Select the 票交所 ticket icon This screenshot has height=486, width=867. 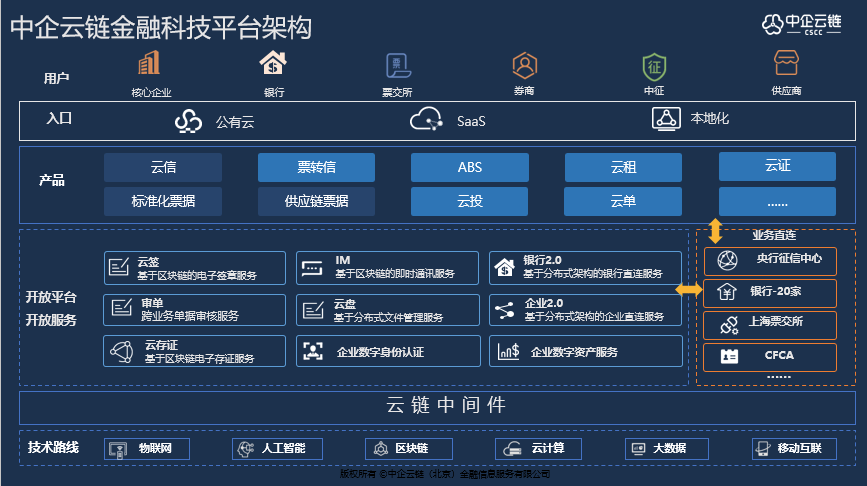pyautogui.click(x=398, y=66)
